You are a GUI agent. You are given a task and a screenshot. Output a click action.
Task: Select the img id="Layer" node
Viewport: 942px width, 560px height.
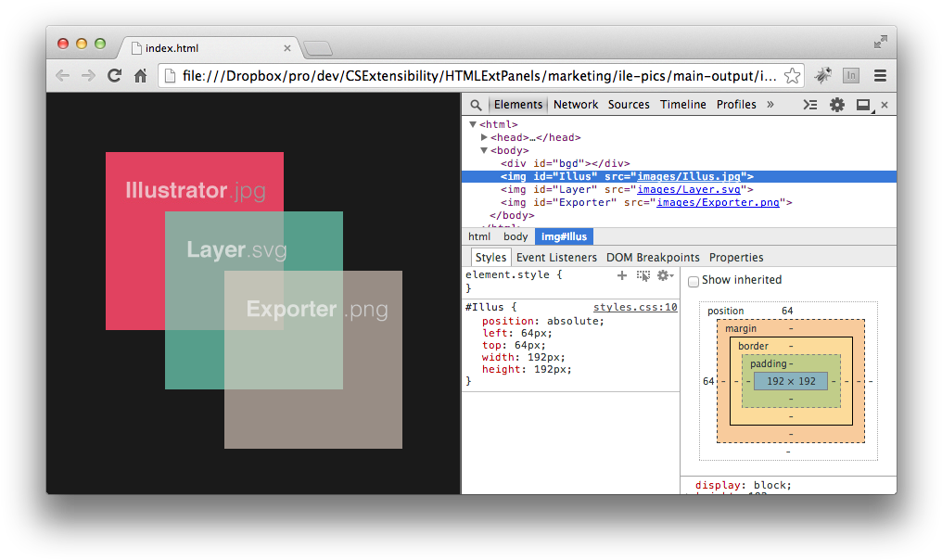pos(627,189)
